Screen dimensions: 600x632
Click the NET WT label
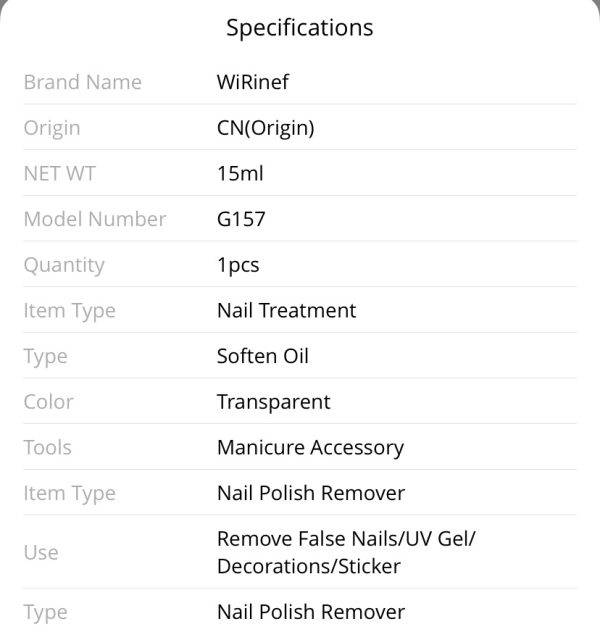point(60,174)
